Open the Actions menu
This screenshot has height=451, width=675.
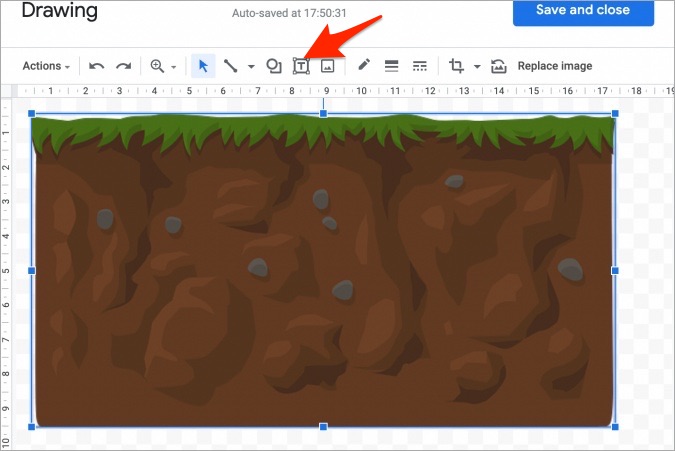(x=46, y=66)
